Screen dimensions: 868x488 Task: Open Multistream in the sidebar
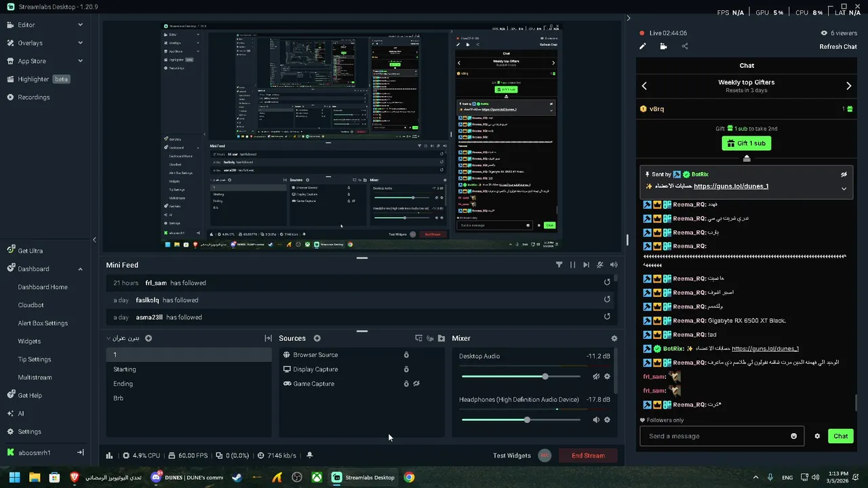35,378
